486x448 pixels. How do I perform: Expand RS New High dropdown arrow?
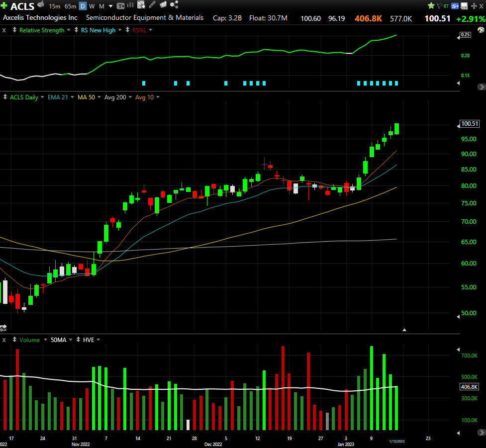point(120,30)
